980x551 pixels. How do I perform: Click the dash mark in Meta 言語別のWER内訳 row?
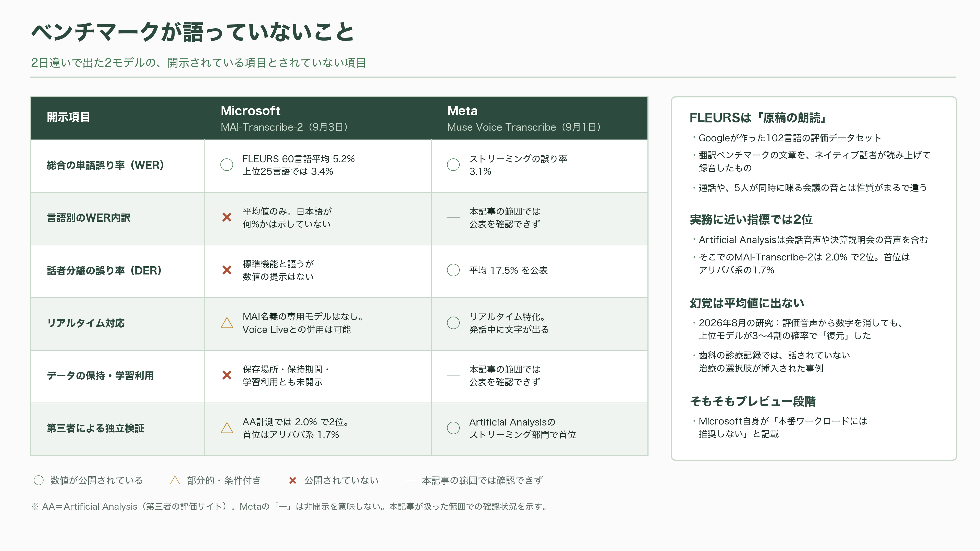click(x=453, y=217)
